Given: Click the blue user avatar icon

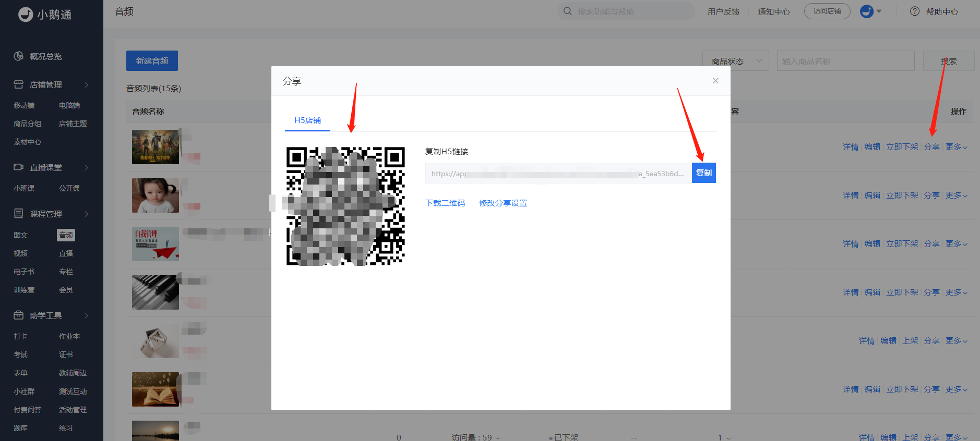Looking at the screenshot, I should point(867,11).
